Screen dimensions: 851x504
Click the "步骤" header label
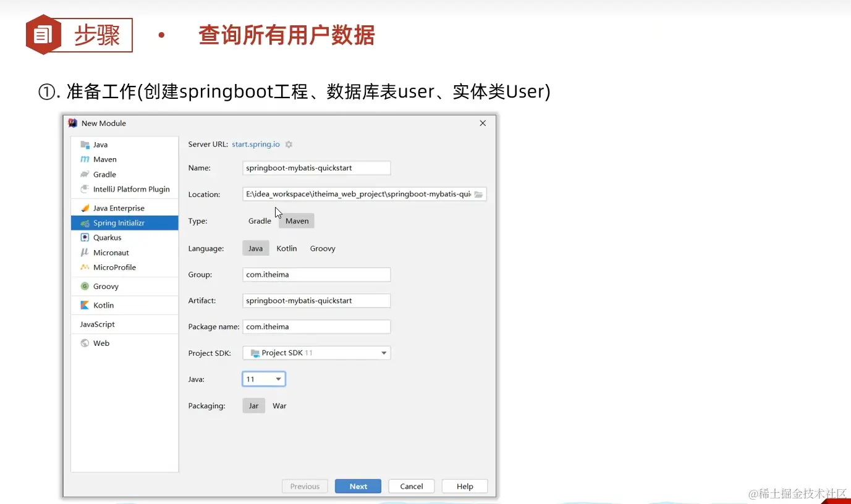pyautogui.click(x=97, y=35)
